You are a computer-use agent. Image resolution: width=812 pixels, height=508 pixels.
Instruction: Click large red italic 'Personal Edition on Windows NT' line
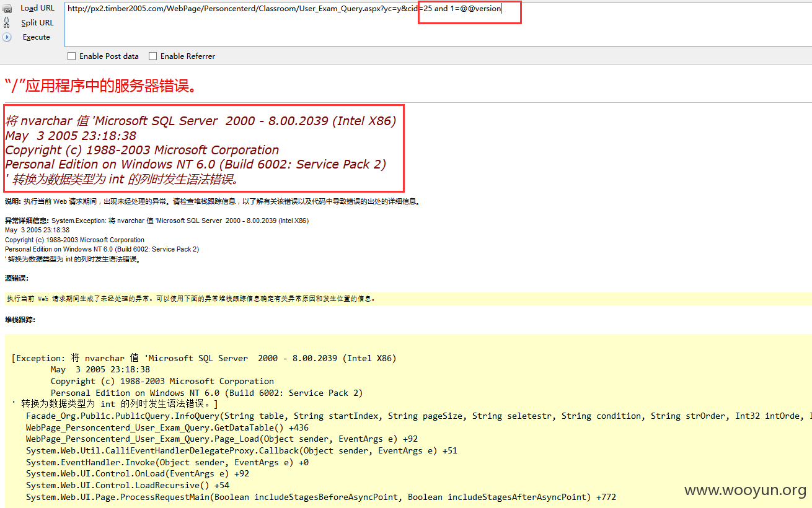pyautogui.click(x=196, y=164)
